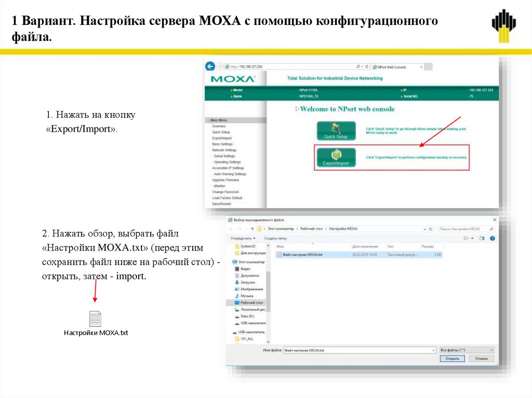This screenshot has height=398, width=532.
Task: Toggle the preview pane icon
Action: pos(482,238)
